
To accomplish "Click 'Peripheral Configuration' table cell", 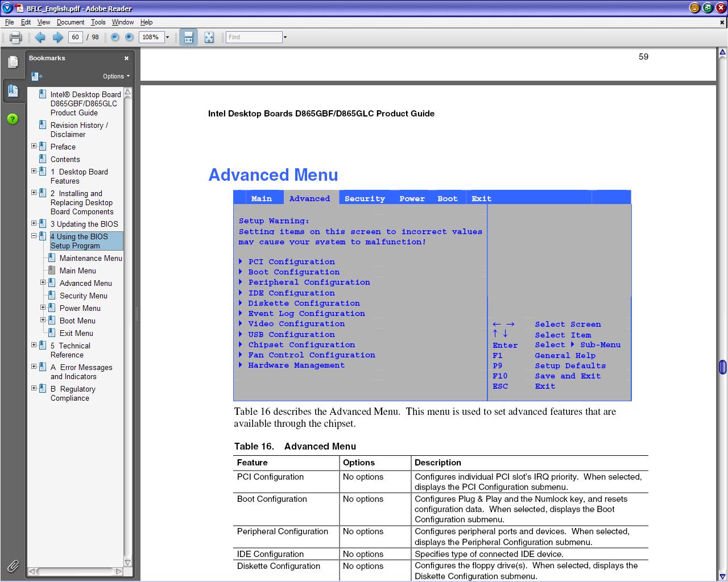I will point(282,531).
